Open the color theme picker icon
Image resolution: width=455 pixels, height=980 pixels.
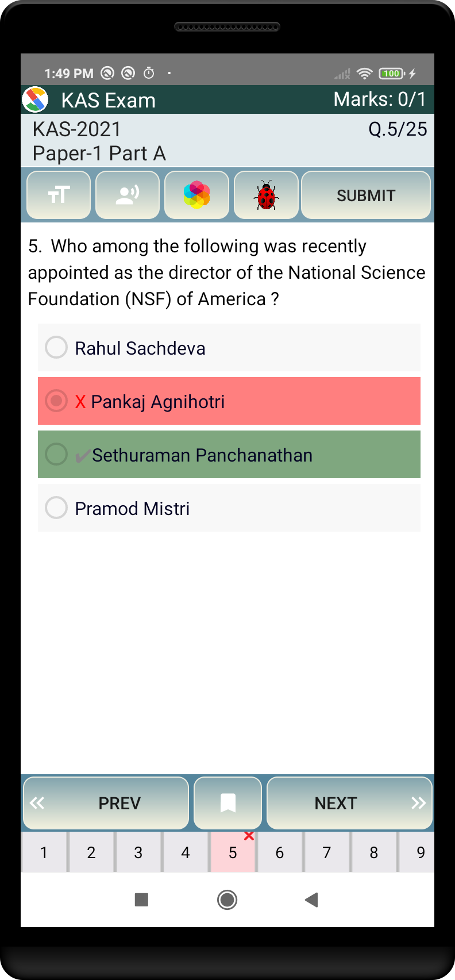196,195
